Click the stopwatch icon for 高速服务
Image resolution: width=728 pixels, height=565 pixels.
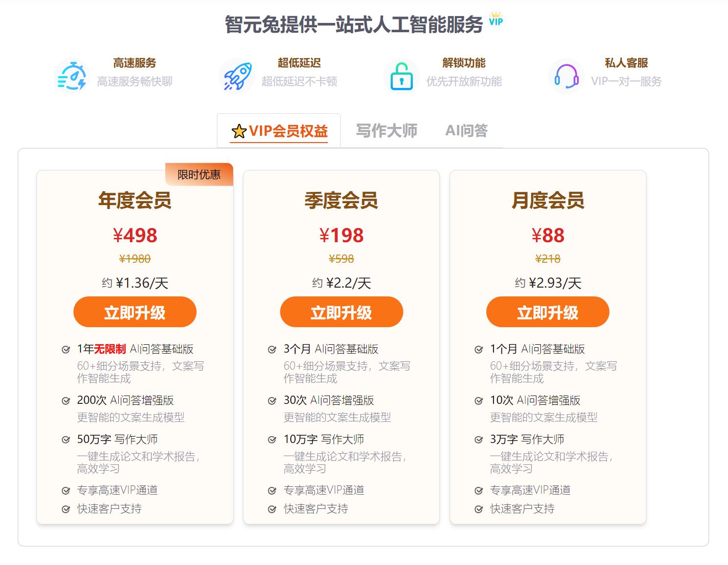point(72,76)
